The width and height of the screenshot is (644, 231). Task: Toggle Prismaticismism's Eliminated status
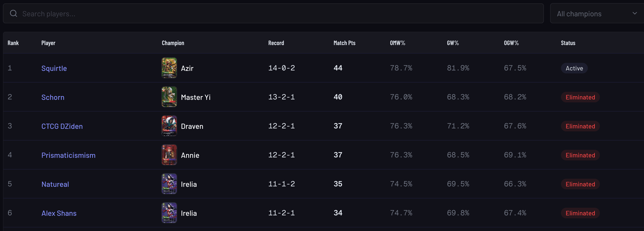(x=580, y=155)
